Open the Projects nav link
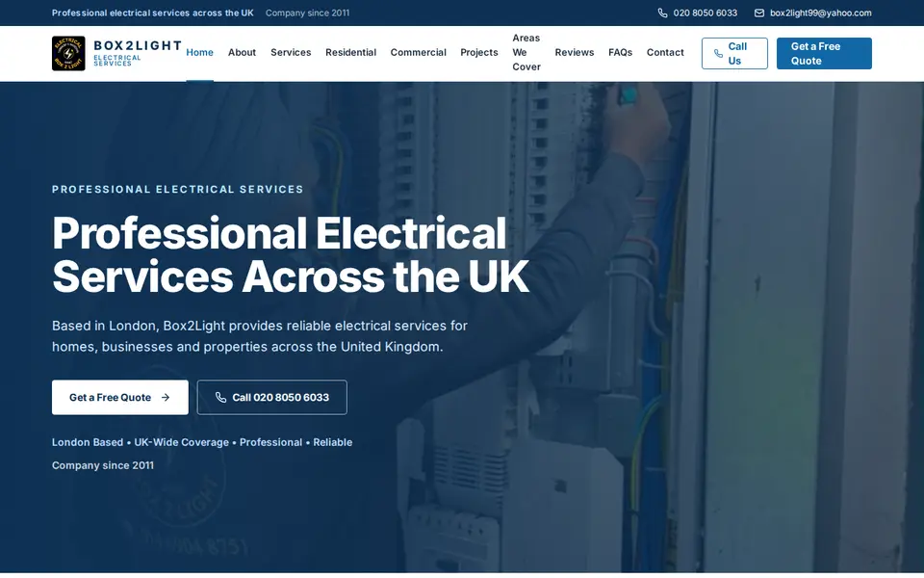The image size is (924, 578). (479, 52)
